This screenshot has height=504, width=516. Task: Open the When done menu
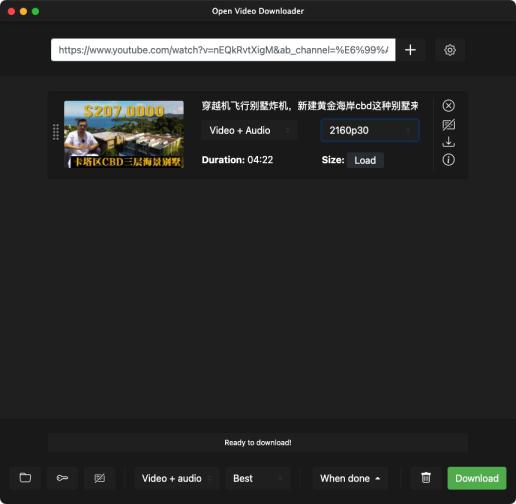point(350,478)
